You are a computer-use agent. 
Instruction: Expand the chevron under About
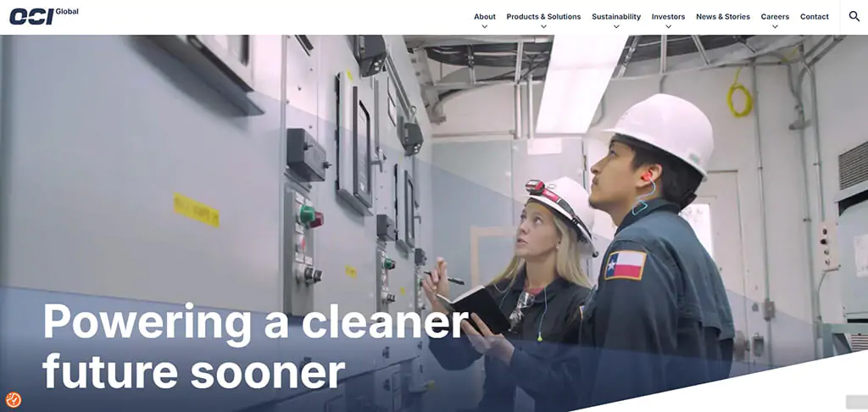(484, 26)
